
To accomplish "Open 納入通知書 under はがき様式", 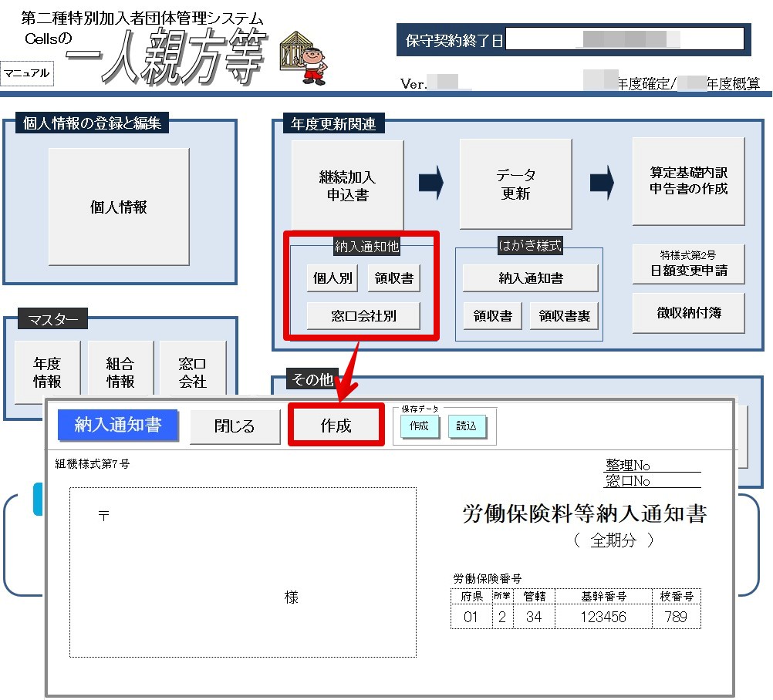I will [530, 278].
